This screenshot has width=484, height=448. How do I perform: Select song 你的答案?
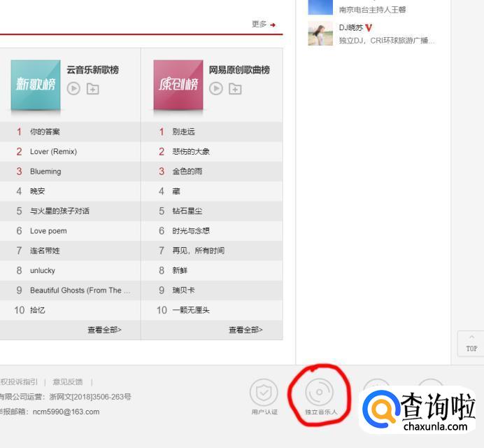pyautogui.click(x=45, y=132)
